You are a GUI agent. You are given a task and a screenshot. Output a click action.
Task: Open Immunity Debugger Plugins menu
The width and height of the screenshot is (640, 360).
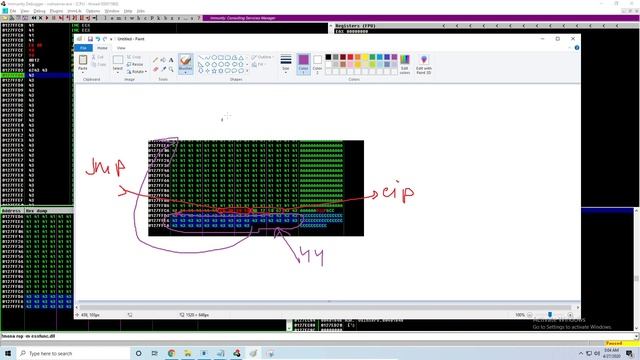click(56, 11)
